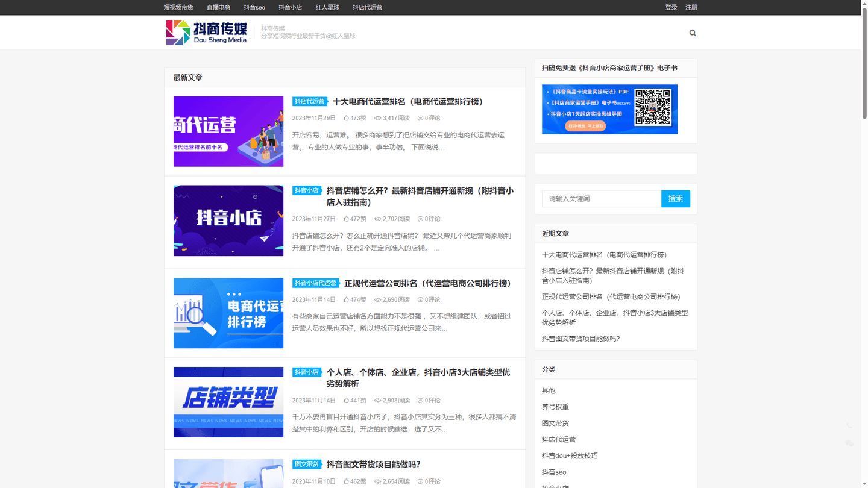Open 直播电商 in the top menu
Screen dimensions: 868x488
[218, 7]
